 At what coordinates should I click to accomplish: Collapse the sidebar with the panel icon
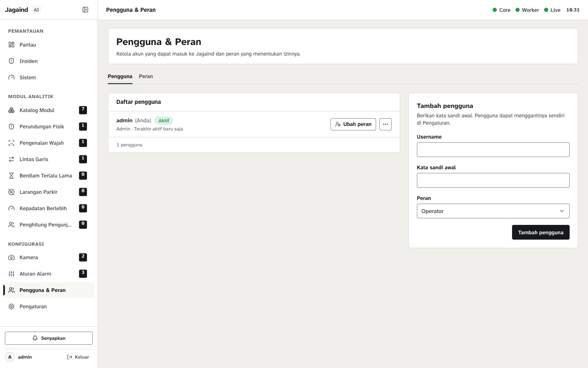pyautogui.click(x=85, y=10)
